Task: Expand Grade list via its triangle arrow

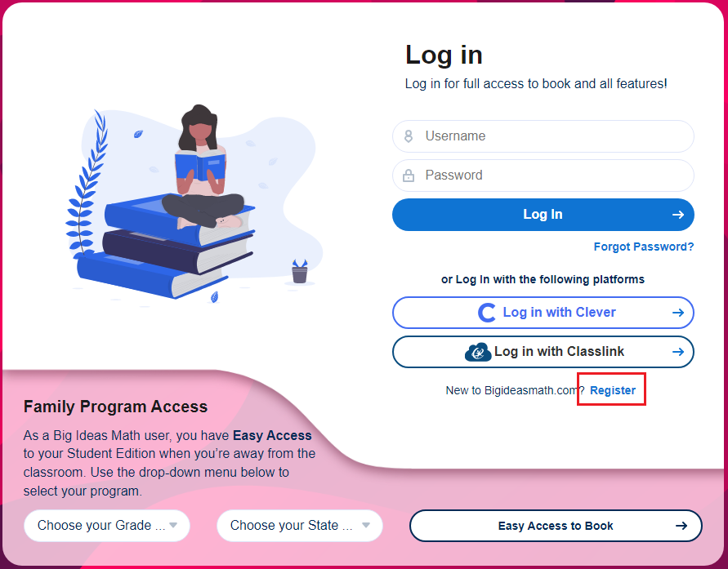Action: tap(173, 526)
